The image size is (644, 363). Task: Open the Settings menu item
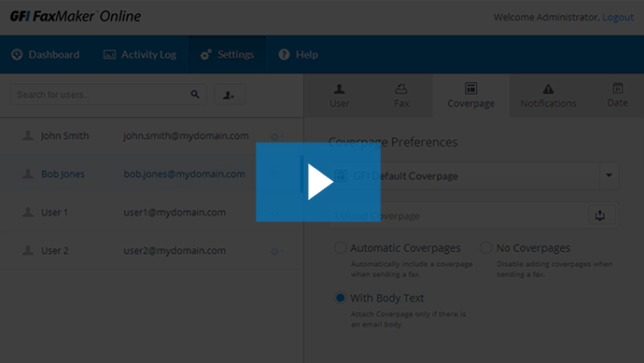pos(227,55)
